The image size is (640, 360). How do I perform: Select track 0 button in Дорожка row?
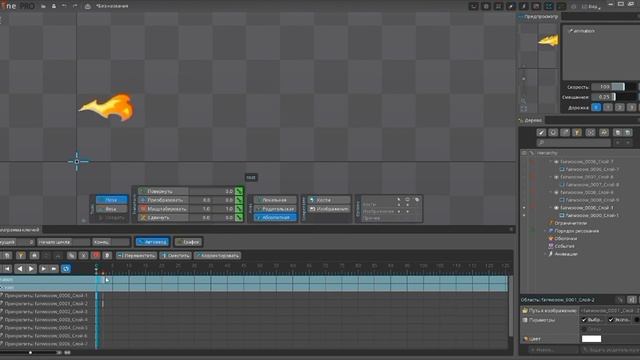tap(596, 107)
